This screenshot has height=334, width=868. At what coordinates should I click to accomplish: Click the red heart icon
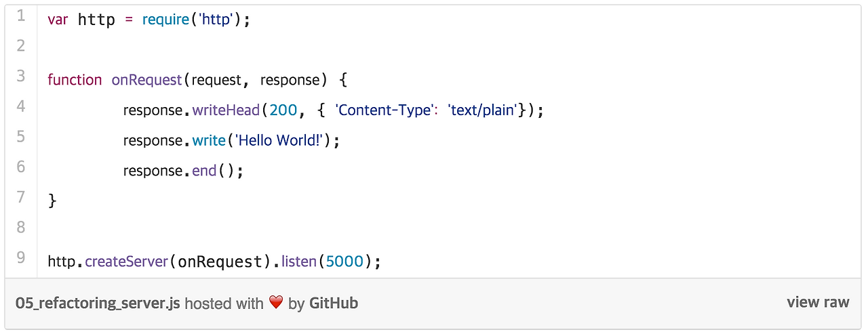pos(275,303)
